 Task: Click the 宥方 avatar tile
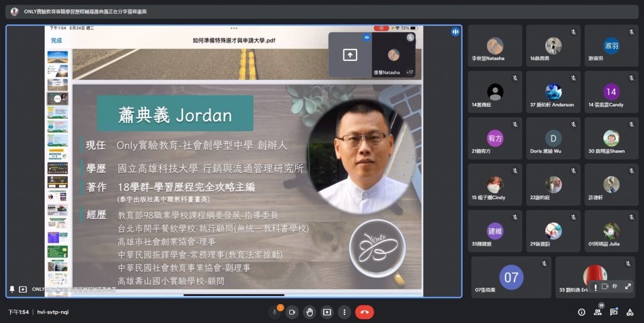pyautogui.click(x=495, y=138)
